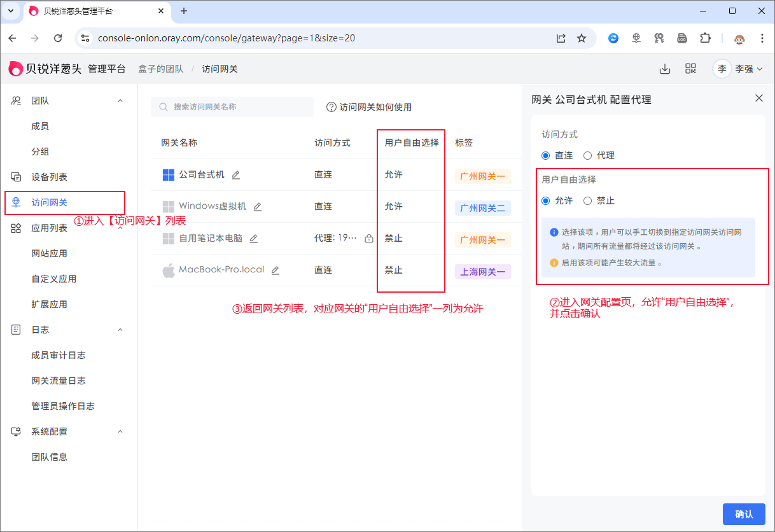Open the 访问网关如何使用 help link
The image size is (775, 532).
[x=375, y=107]
